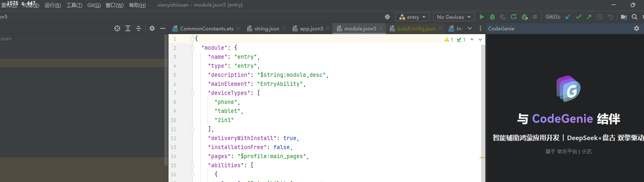Screen dimensions: 644x182
Task: Fold the module object at line 2
Action: coord(192,48)
